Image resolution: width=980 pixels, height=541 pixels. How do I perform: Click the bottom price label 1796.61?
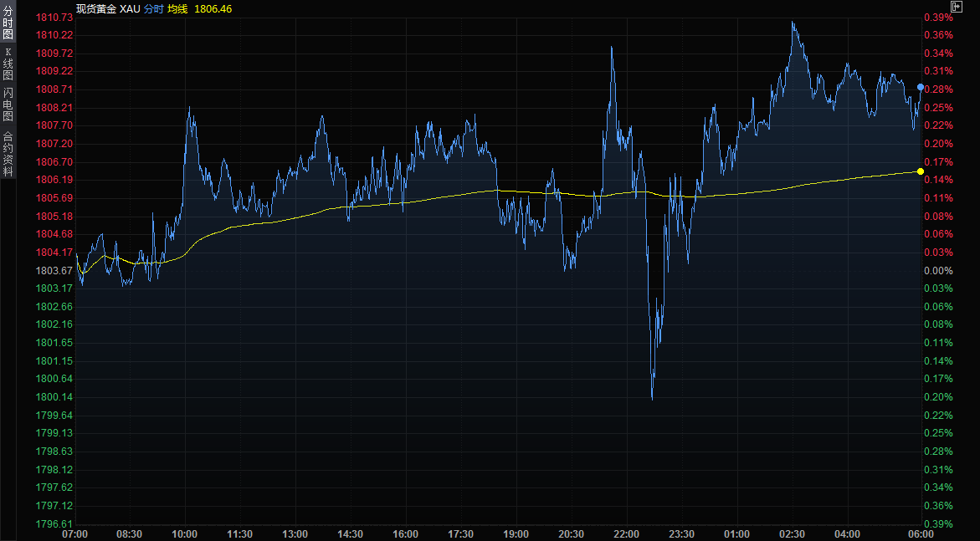coord(55,523)
